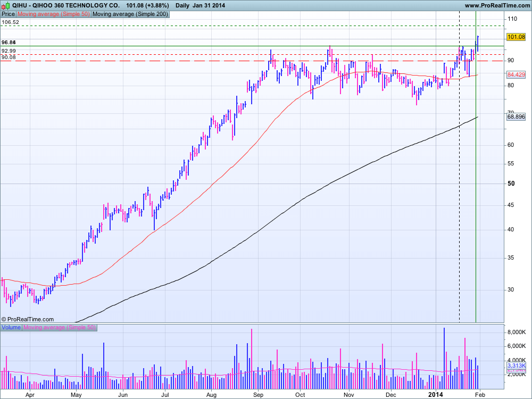The width and height of the screenshot is (532, 399).
Task: Click the 8,000K volume axis label
Action: point(517,332)
